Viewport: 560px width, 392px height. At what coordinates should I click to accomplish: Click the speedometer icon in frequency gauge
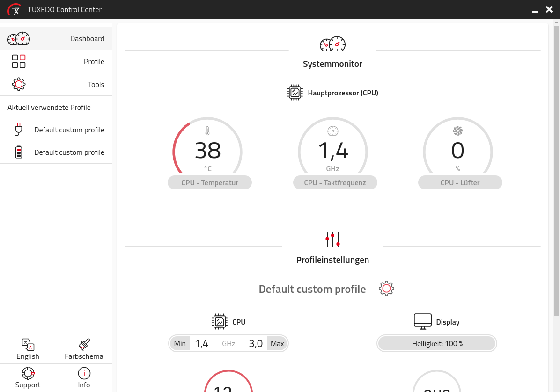(332, 131)
